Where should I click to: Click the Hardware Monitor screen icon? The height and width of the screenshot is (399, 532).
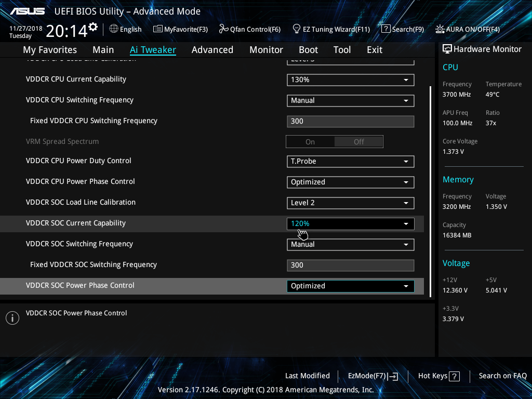[x=447, y=49]
